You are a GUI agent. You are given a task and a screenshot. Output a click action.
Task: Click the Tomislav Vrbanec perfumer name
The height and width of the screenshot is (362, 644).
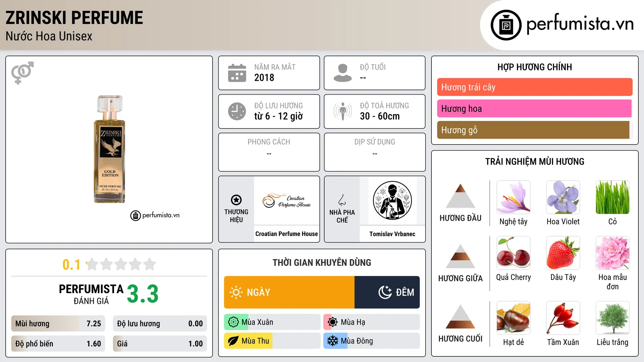(392, 234)
